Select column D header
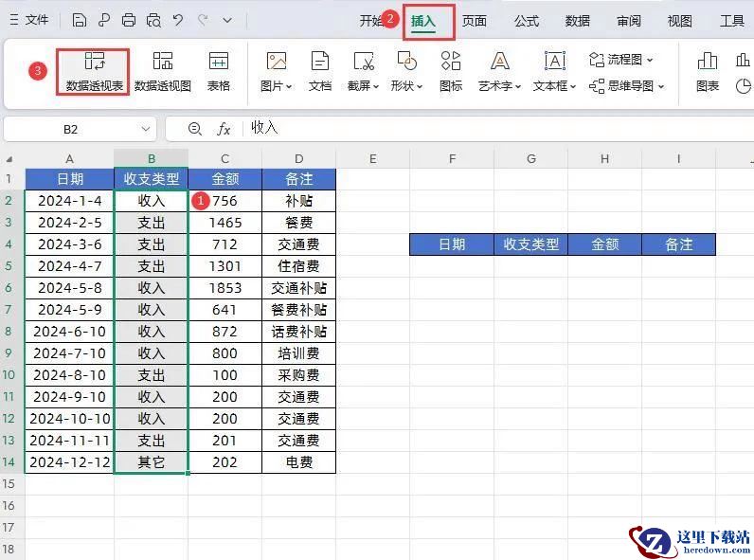 click(299, 159)
